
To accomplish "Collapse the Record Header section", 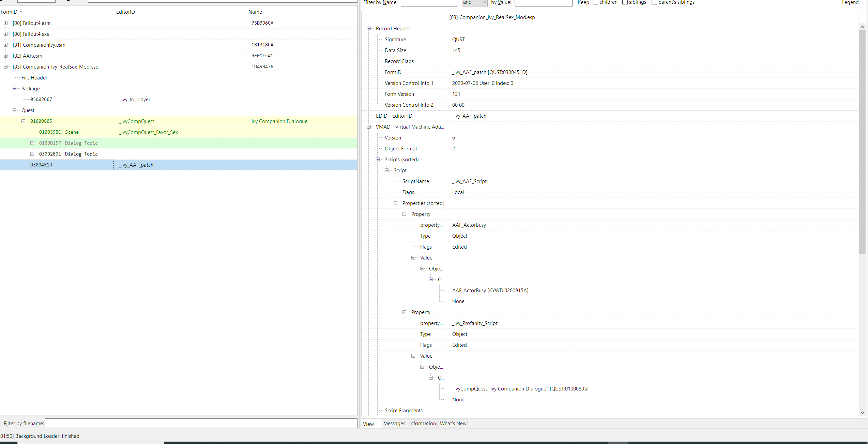I will (369, 29).
